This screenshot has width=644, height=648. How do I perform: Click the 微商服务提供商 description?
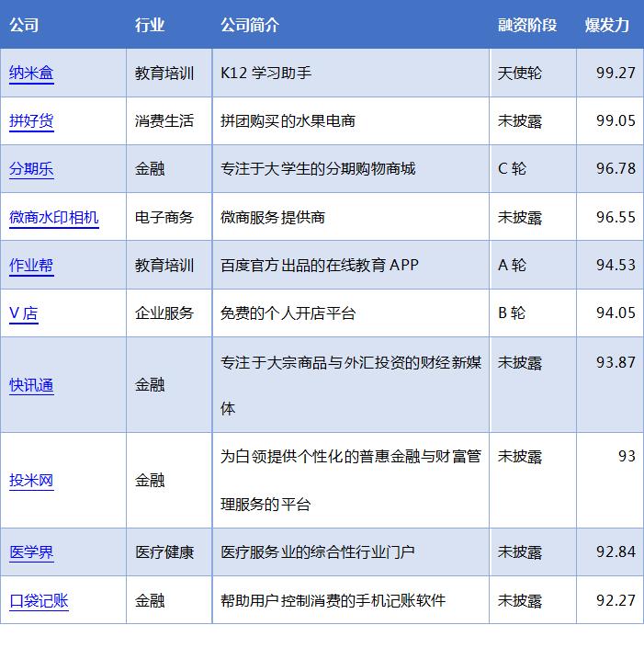point(273,217)
